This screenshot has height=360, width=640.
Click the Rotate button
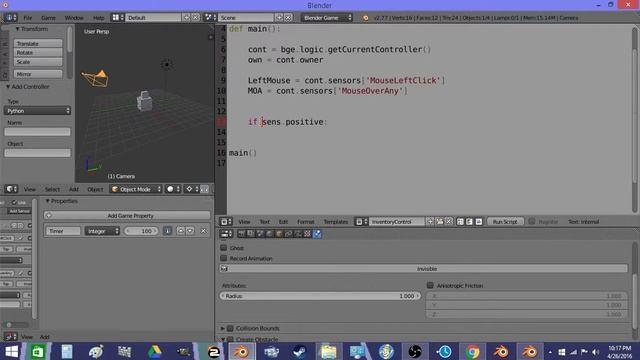[38, 53]
